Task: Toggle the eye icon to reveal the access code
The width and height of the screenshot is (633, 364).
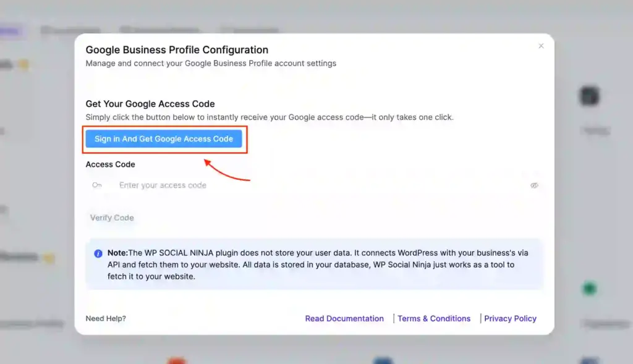Action: pyautogui.click(x=534, y=185)
